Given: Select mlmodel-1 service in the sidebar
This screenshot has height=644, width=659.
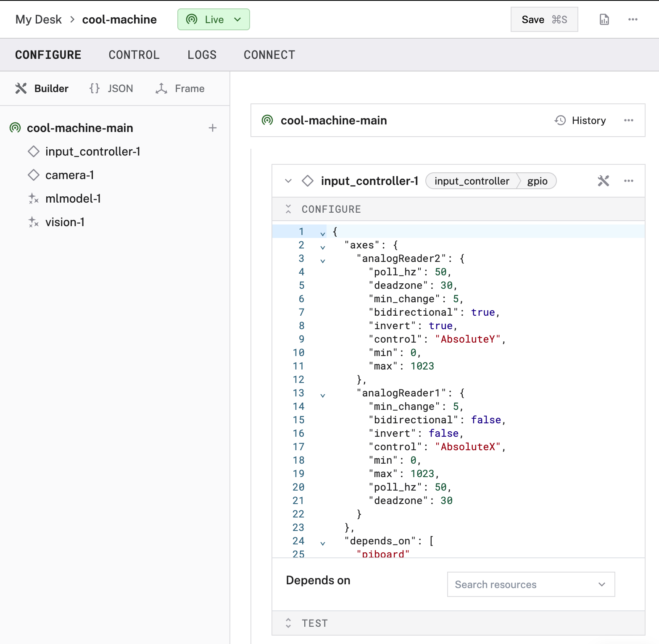Looking at the screenshot, I should click(x=73, y=198).
